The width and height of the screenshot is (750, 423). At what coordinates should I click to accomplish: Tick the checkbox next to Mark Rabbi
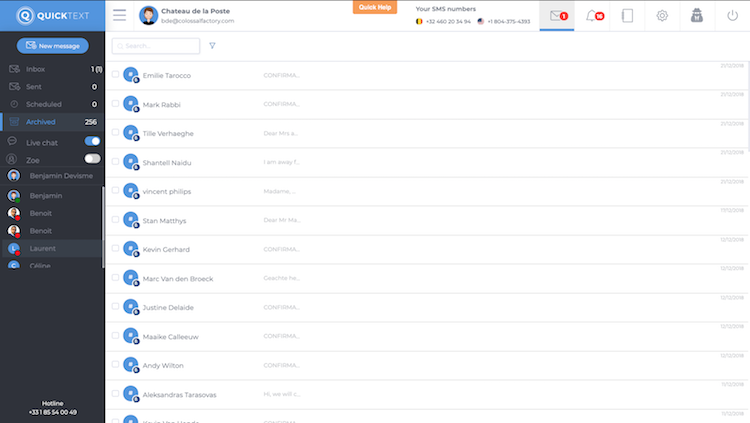pos(115,103)
